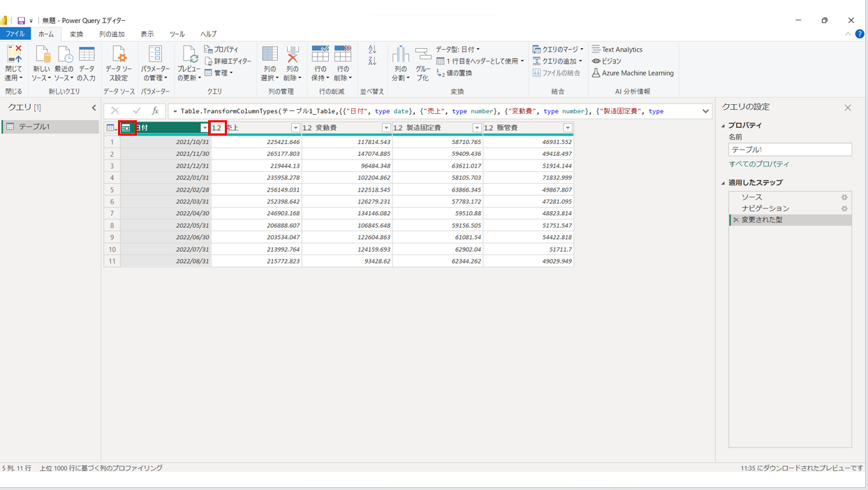Viewport: 868px width, 490px height.
Task: Click the query 名前 input field
Action: [x=789, y=150]
